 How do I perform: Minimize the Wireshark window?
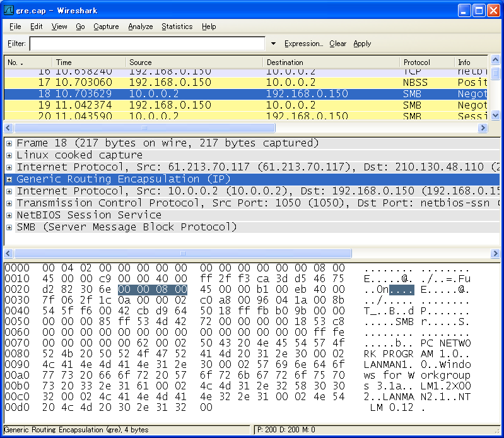pyautogui.click(x=464, y=11)
